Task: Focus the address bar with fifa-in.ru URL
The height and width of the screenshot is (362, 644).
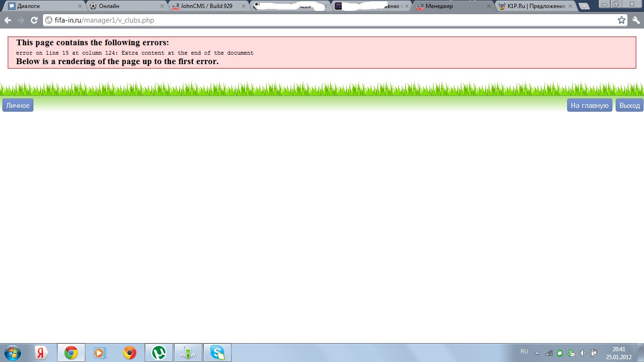Action: click(336, 20)
